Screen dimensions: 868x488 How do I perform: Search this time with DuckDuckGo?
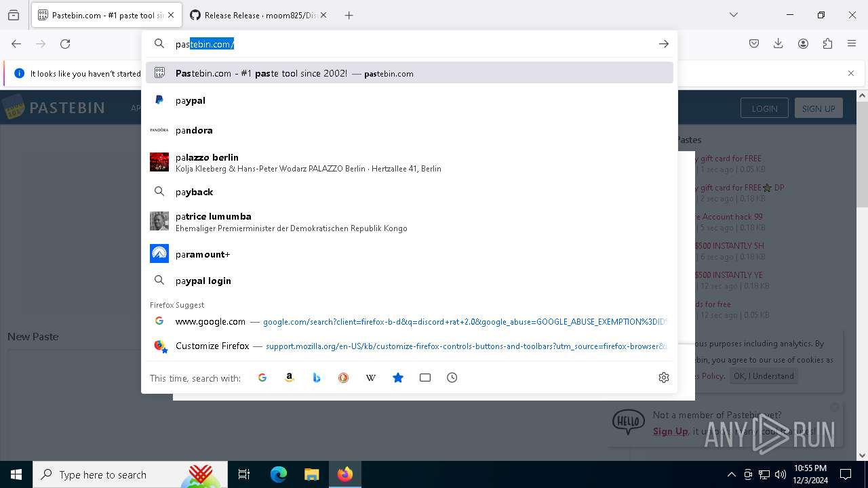click(x=344, y=378)
